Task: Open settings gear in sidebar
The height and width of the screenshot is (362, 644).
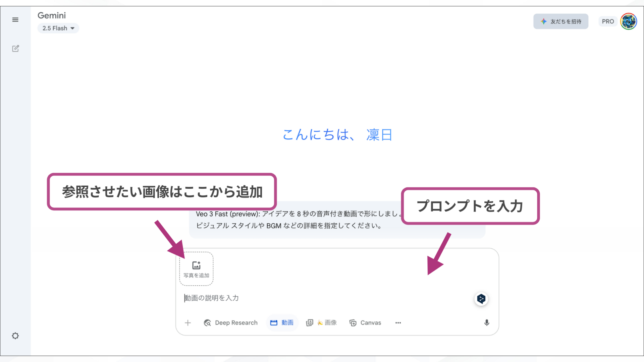Action: point(15,336)
